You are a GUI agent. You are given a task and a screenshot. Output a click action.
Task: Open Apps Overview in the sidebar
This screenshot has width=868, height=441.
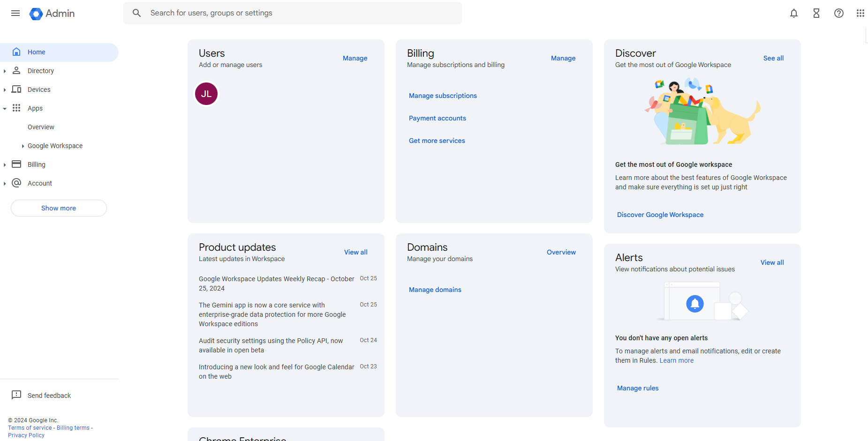point(41,127)
